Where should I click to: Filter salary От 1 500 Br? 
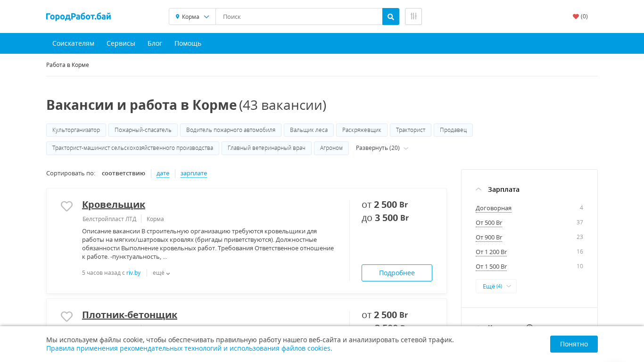pyautogui.click(x=491, y=267)
